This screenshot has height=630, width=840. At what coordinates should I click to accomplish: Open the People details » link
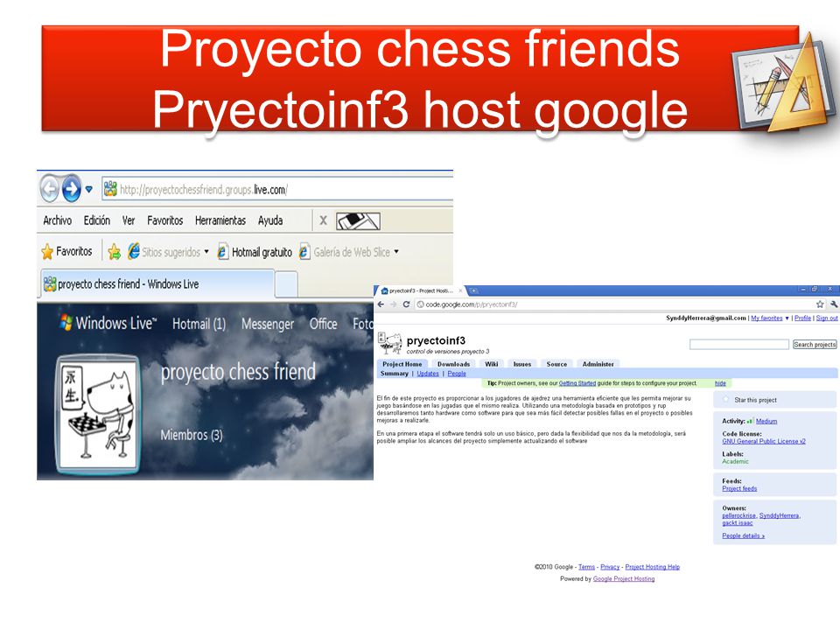point(743,535)
